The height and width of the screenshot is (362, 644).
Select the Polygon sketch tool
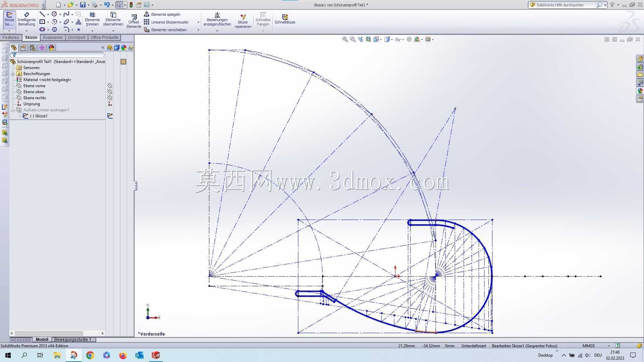(x=54, y=29)
